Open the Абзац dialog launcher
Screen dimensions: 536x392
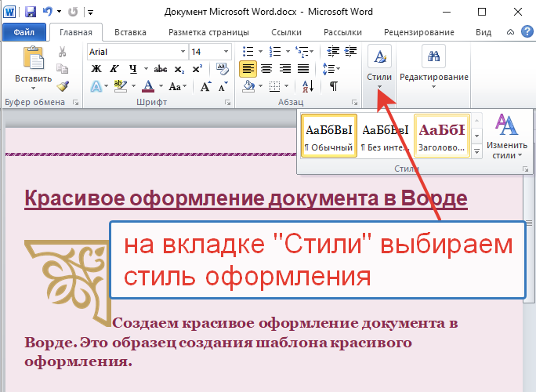[354, 102]
